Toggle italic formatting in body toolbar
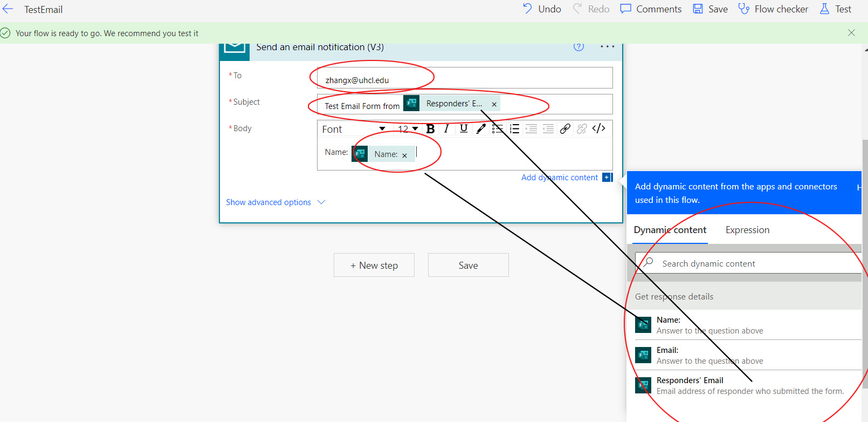 click(x=446, y=129)
